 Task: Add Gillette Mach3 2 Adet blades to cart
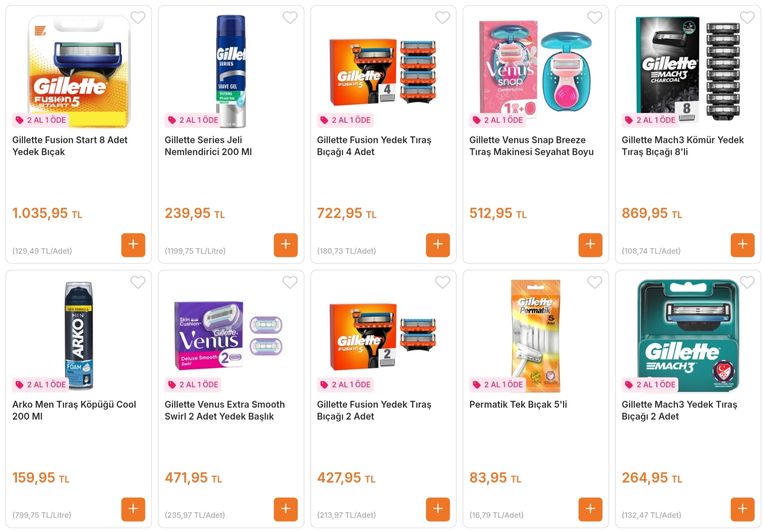[x=742, y=509]
